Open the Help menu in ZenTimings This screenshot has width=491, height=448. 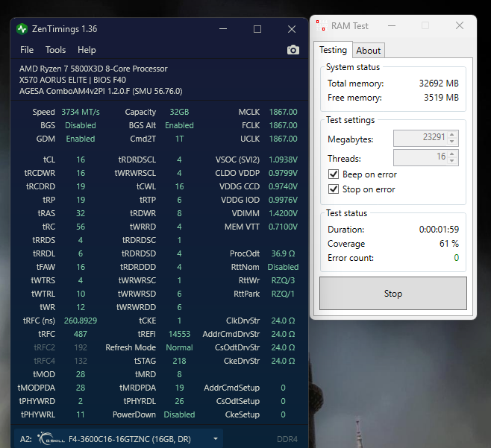click(87, 50)
